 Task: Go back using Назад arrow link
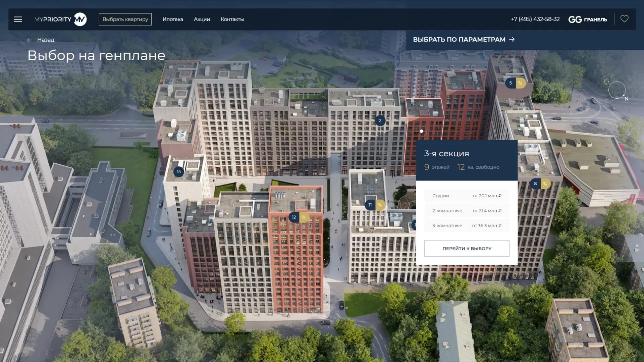(x=41, y=40)
